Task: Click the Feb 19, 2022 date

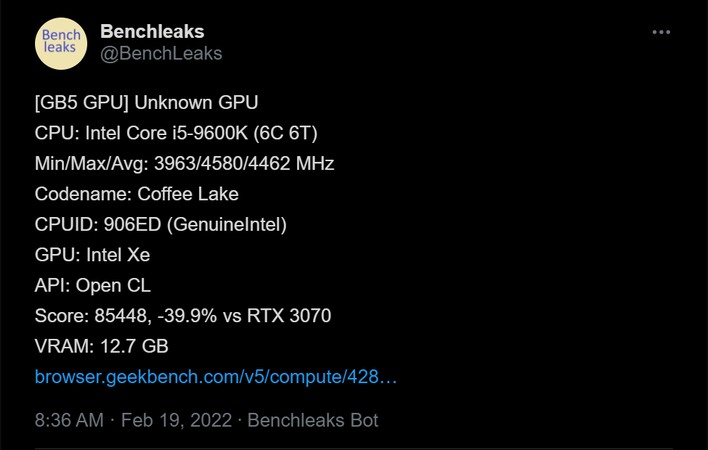Action: (x=177, y=420)
